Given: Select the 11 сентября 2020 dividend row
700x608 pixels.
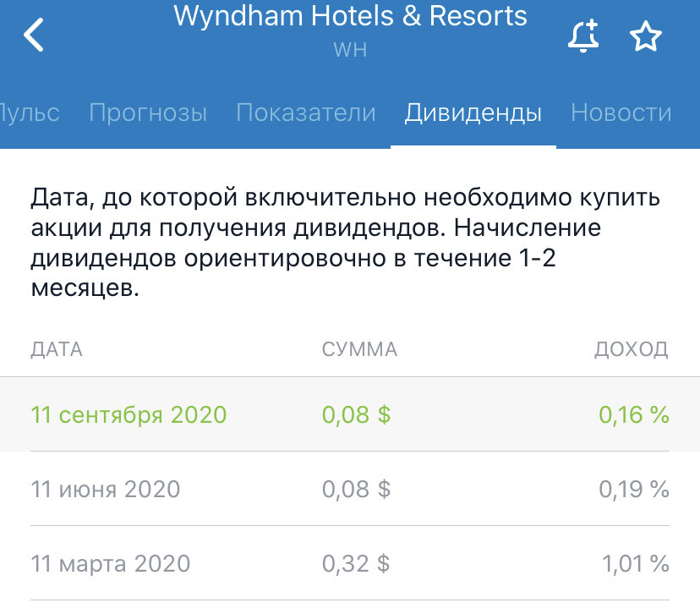Looking at the screenshot, I should [x=350, y=414].
